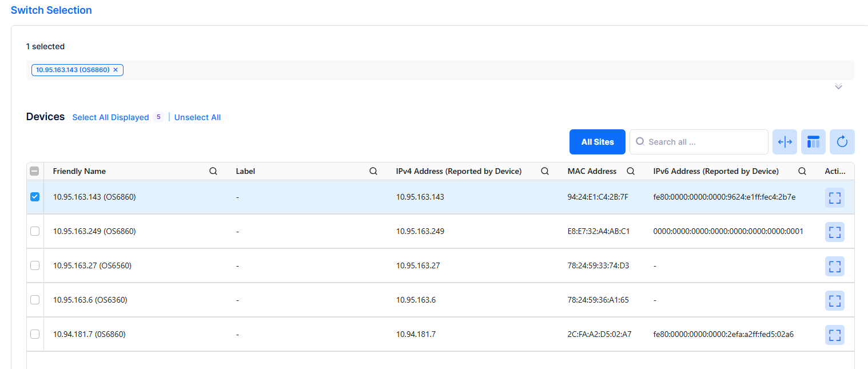Image resolution: width=868 pixels, height=369 pixels.
Task: Click IPv4 Address (Reported by Device) header
Action: point(459,171)
